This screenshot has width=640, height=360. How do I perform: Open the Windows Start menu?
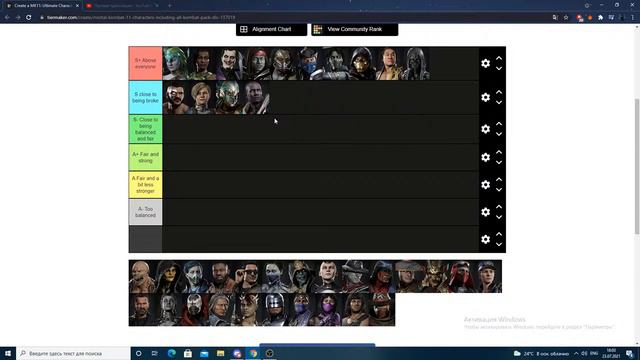pyautogui.click(x=8, y=353)
